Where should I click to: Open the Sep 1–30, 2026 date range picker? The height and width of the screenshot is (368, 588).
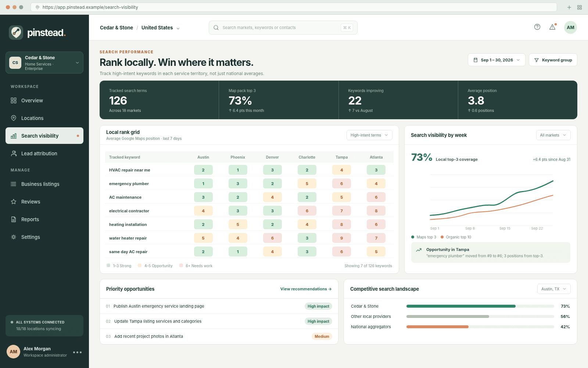(x=497, y=60)
